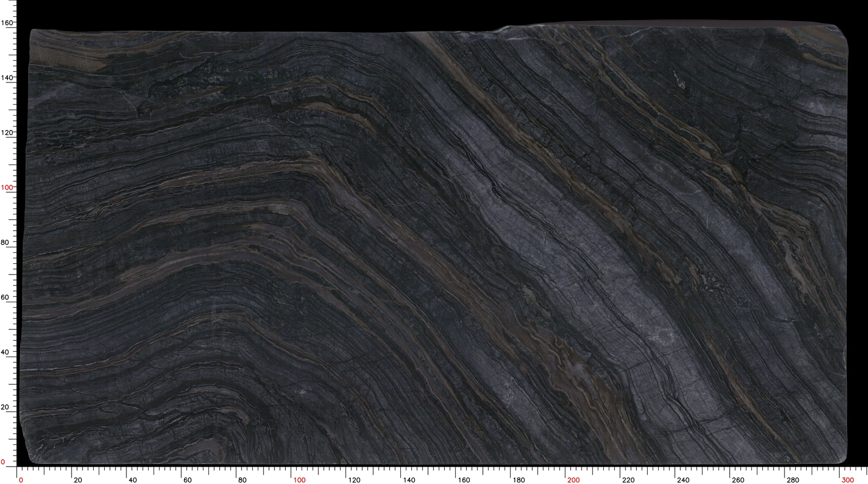Pick the 240 label on the horizontal ruler

683,480
